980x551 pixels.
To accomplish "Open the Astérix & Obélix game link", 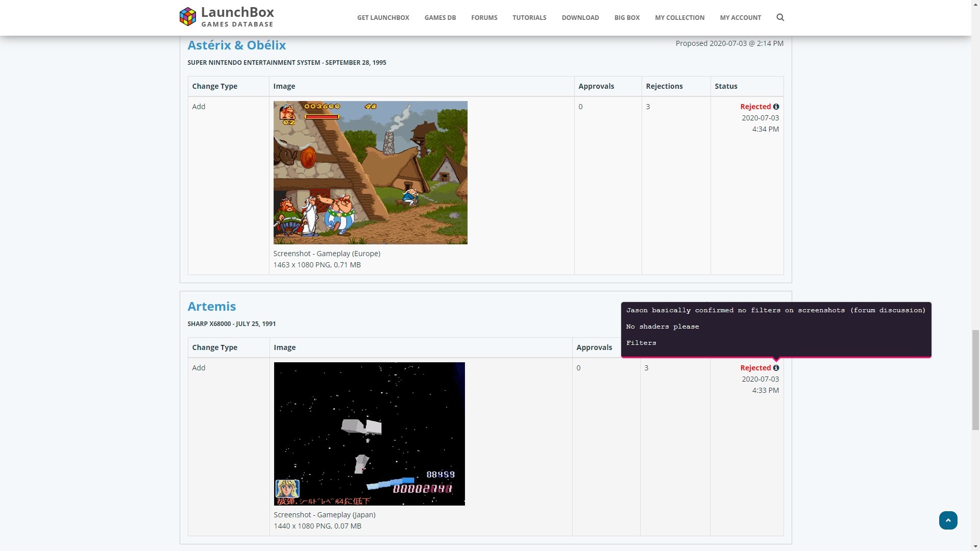I will [236, 45].
